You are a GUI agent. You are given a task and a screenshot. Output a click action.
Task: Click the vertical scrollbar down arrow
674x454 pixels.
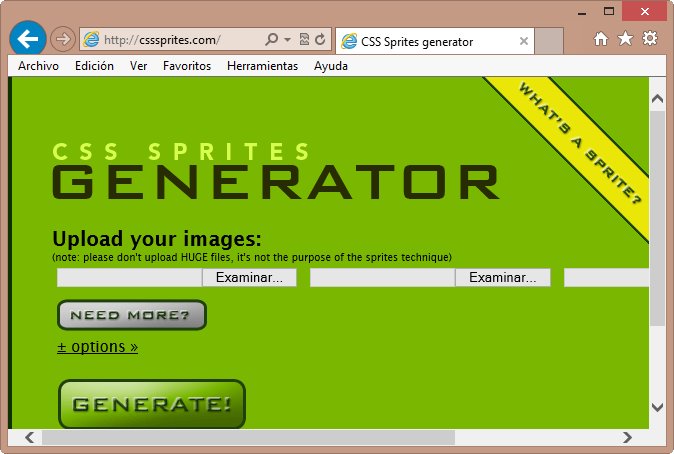point(657,407)
